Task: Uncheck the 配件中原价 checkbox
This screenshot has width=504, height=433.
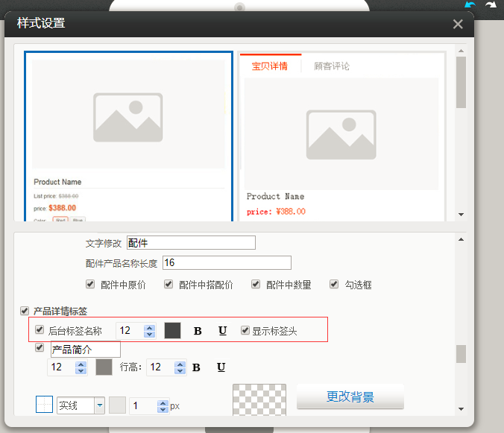Action: [x=90, y=285]
